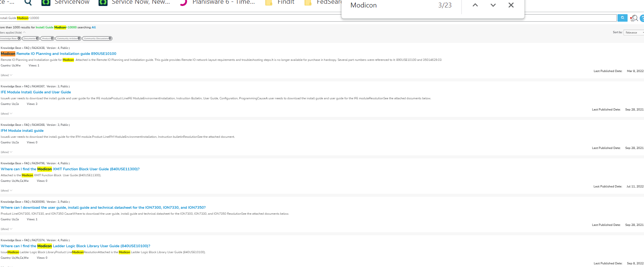
Task: Expand show details for FA300090 result
Action: pyautogui.click(x=6, y=229)
